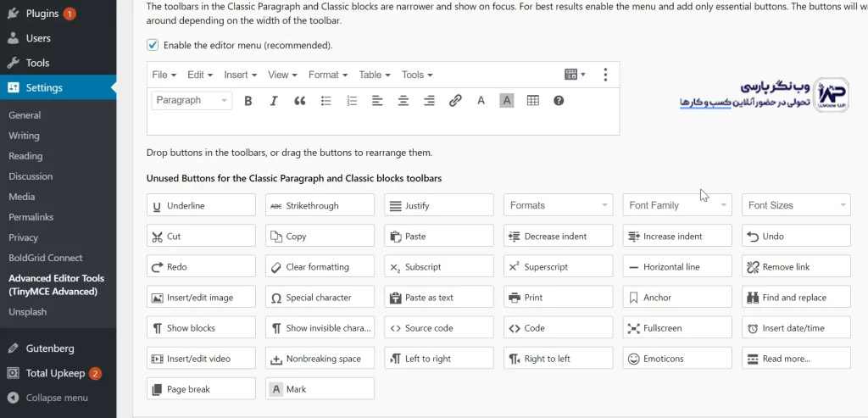The image size is (868, 418).
Task: Open the Insert menu in editor
Action: pos(240,75)
